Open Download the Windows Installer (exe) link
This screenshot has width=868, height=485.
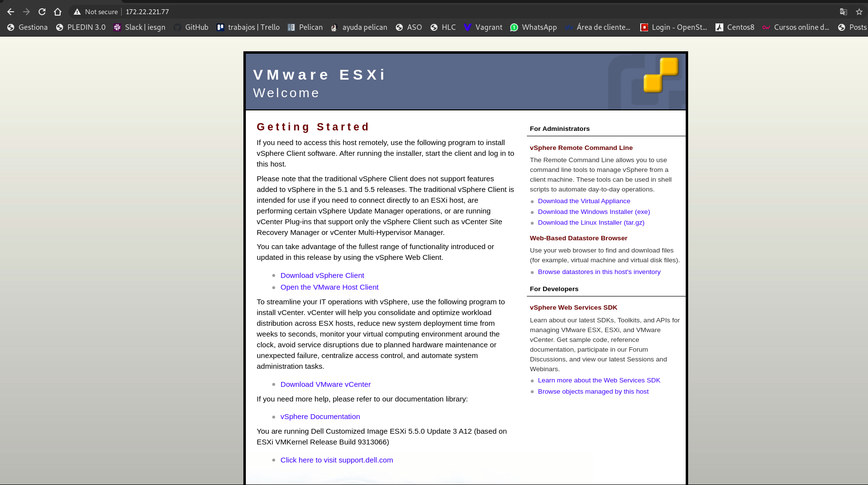(594, 211)
